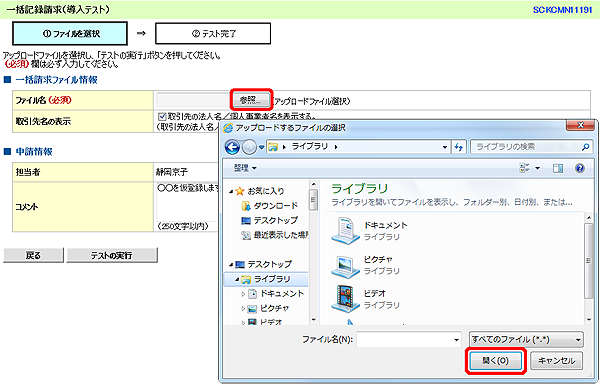Click the Internet Explorer icon in dialog title
The width and height of the screenshot is (600, 387).
tap(228, 128)
